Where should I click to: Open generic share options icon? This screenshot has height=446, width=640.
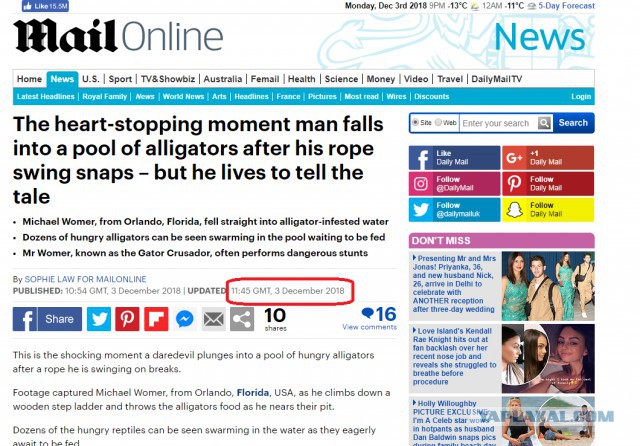click(x=242, y=319)
